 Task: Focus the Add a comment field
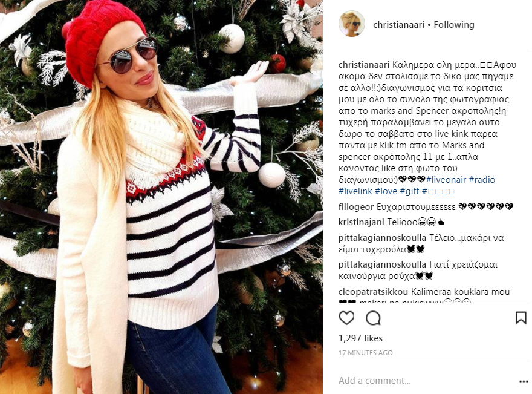point(426,381)
